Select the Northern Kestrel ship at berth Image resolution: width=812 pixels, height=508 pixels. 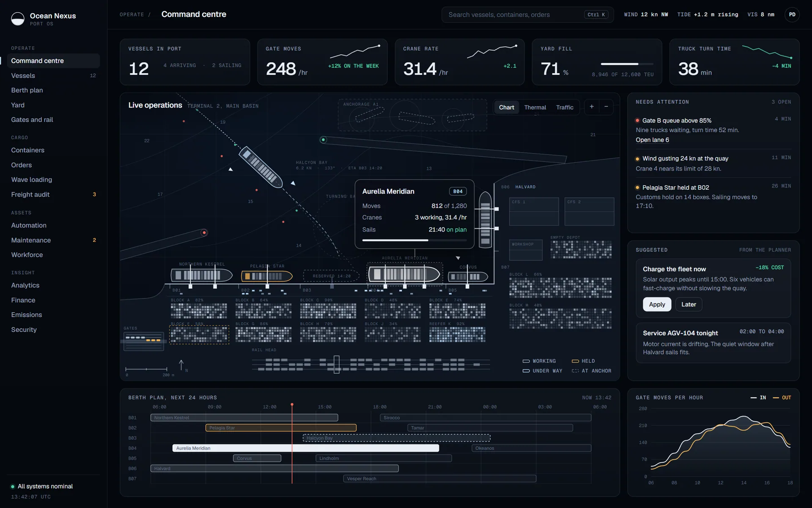tap(201, 275)
